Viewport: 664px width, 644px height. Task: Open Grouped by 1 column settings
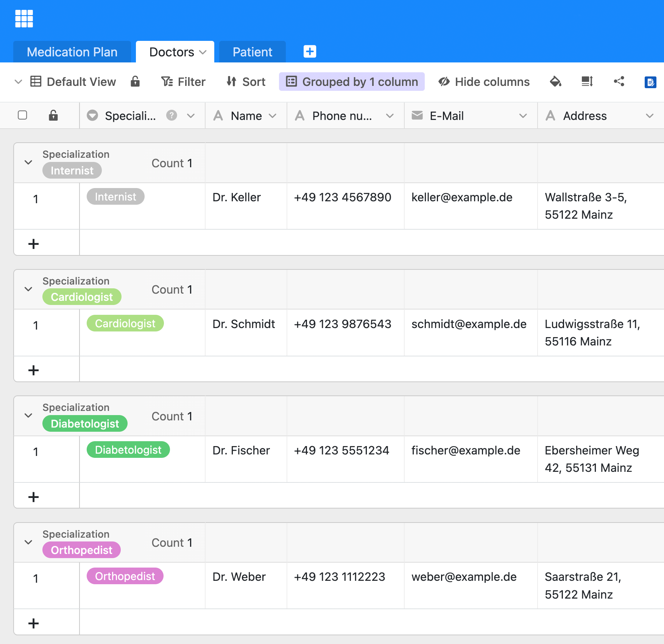pyautogui.click(x=352, y=81)
